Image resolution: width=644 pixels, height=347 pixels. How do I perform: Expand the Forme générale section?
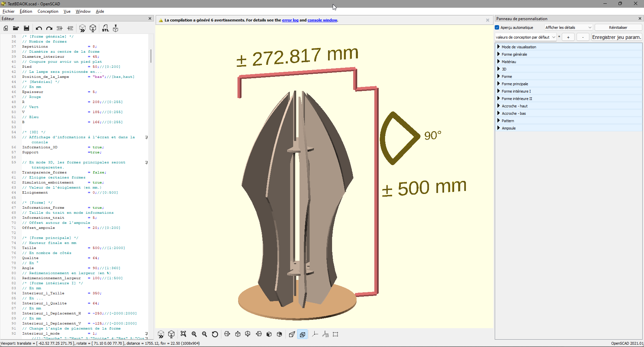[514, 54]
